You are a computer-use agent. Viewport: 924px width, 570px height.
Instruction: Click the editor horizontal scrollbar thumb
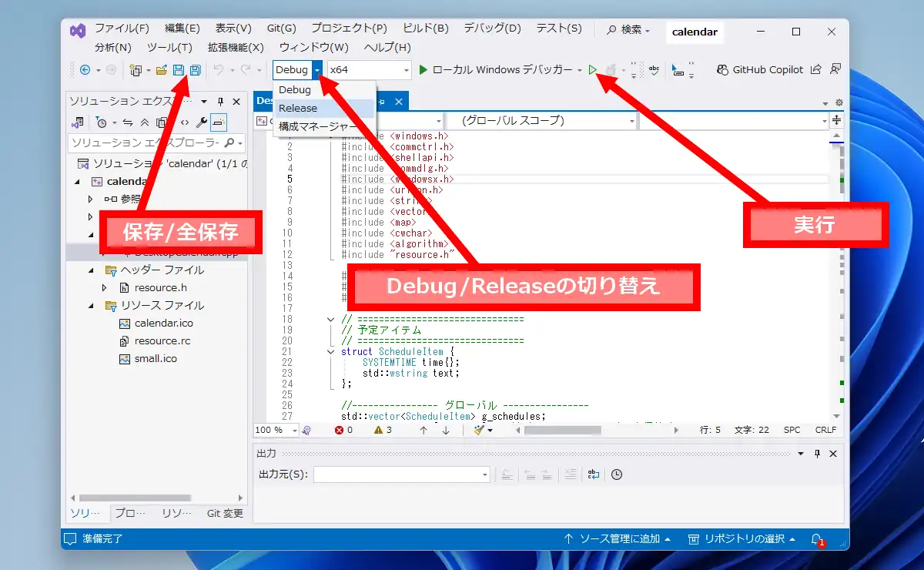click(x=561, y=431)
